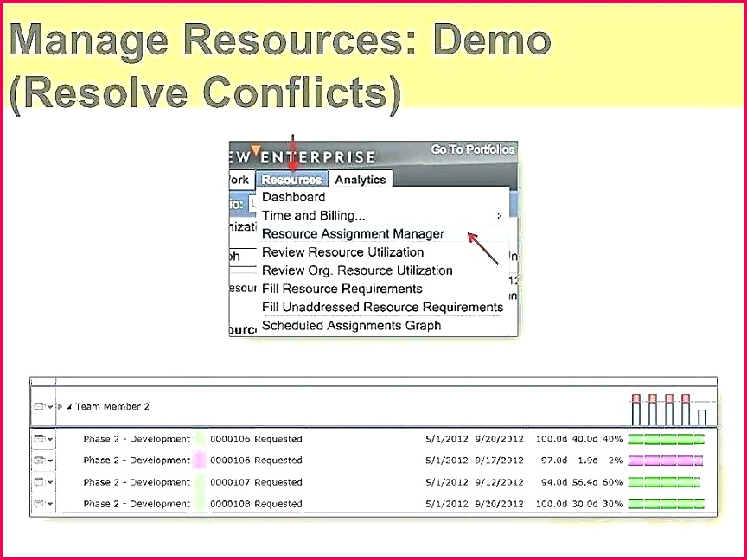The image size is (747, 560).
Task: Open Team Member 2 row action icon
Action: 39,407
